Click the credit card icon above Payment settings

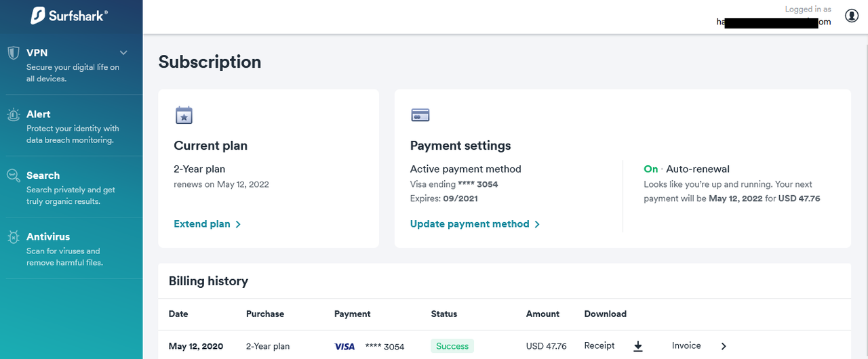tap(420, 115)
